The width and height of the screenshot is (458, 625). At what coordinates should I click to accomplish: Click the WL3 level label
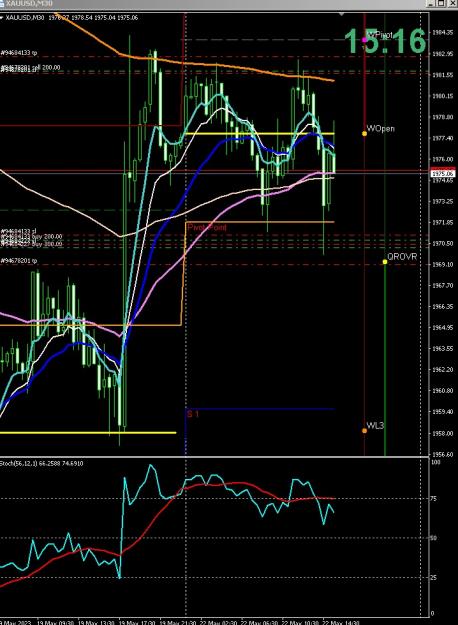(375, 425)
